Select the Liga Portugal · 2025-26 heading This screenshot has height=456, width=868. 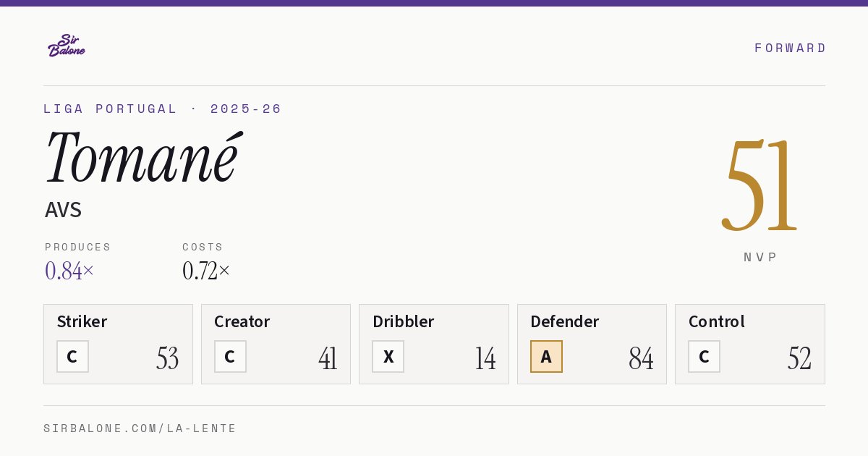163,109
